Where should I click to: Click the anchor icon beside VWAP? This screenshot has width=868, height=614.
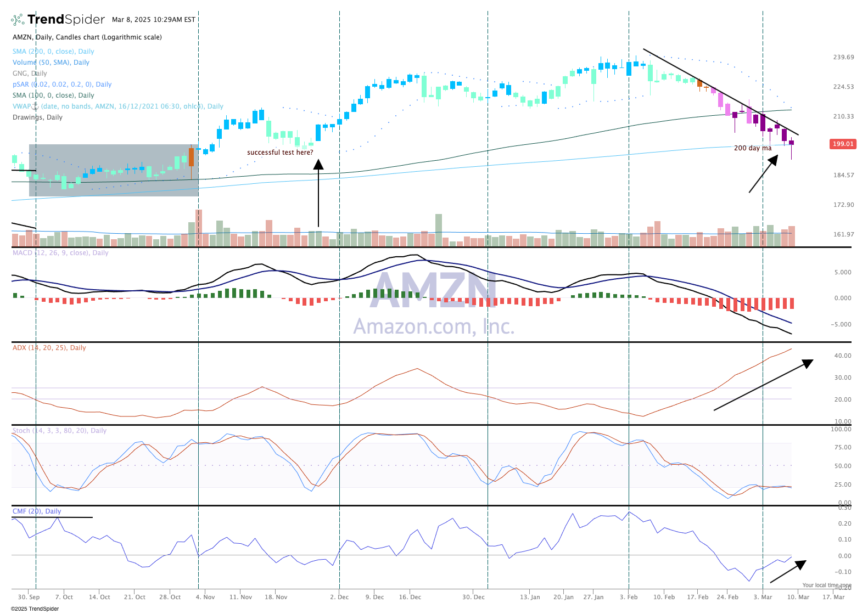(x=35, y=106)
